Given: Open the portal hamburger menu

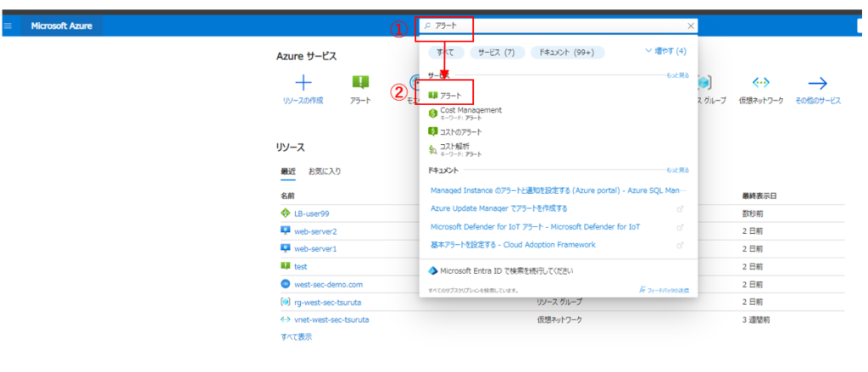Looking at the screenshot, I should tap(8, 26).
